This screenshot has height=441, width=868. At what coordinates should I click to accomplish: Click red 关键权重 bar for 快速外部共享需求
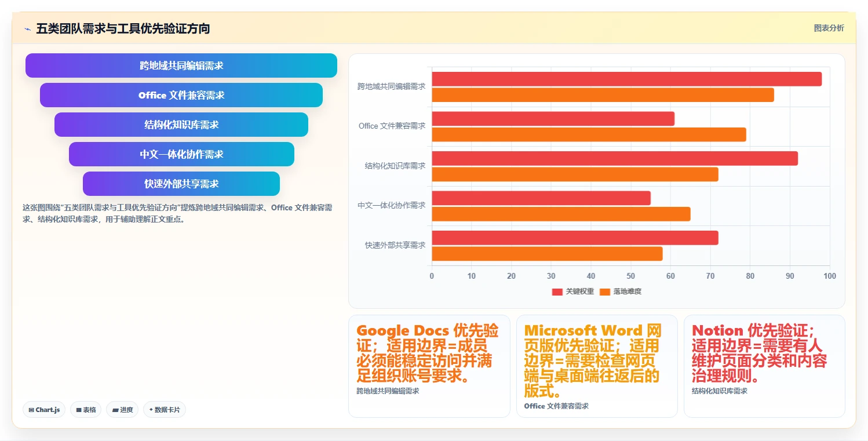(x=575, y=238)
